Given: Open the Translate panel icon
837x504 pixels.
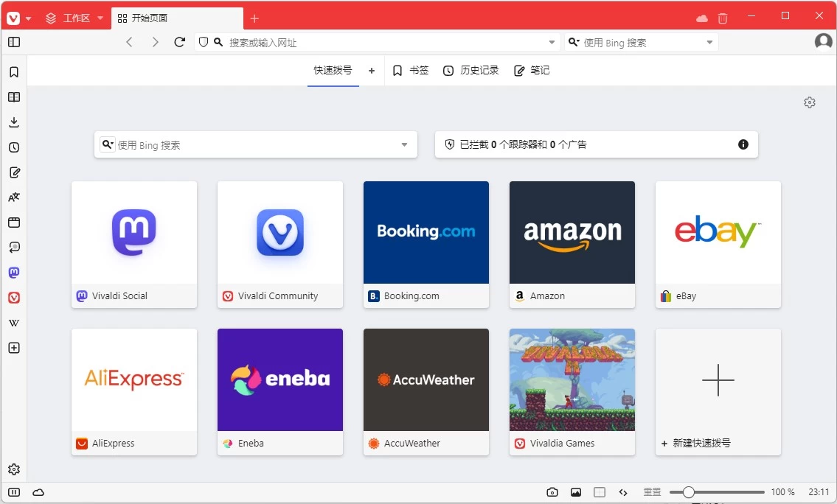Looking at the screenshot, I should click(13, 197).
